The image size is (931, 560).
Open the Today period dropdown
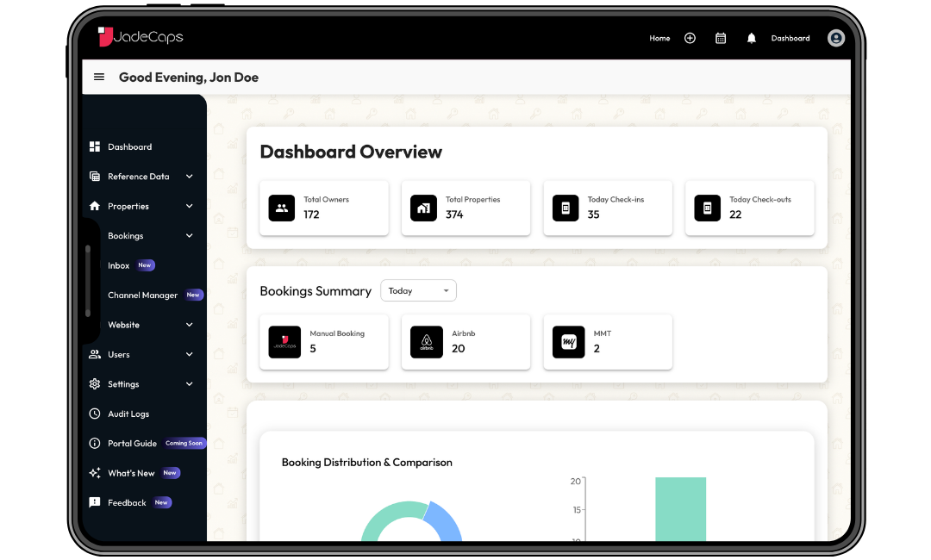point(418,290)
